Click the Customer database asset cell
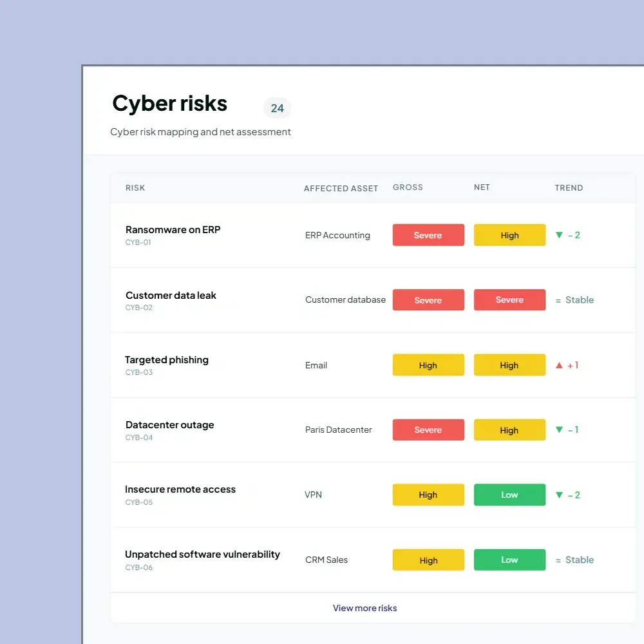 click(x=345, y=300)
